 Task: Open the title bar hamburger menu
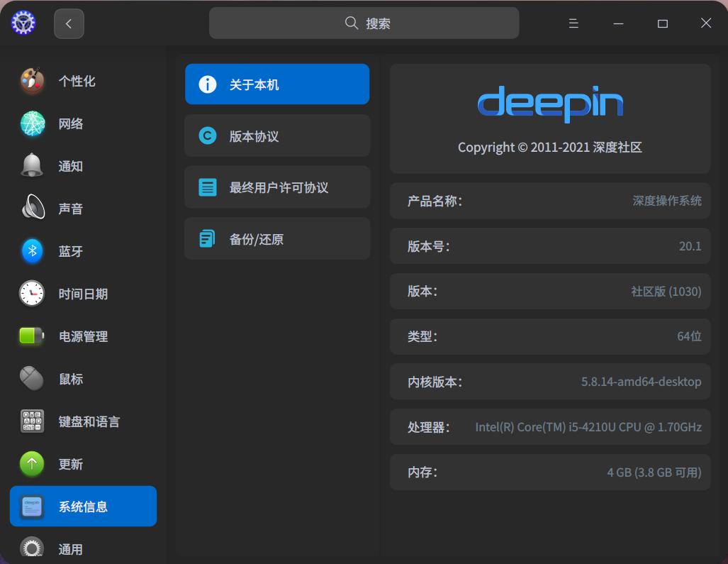pyautogui.click(x=573, y=23)
